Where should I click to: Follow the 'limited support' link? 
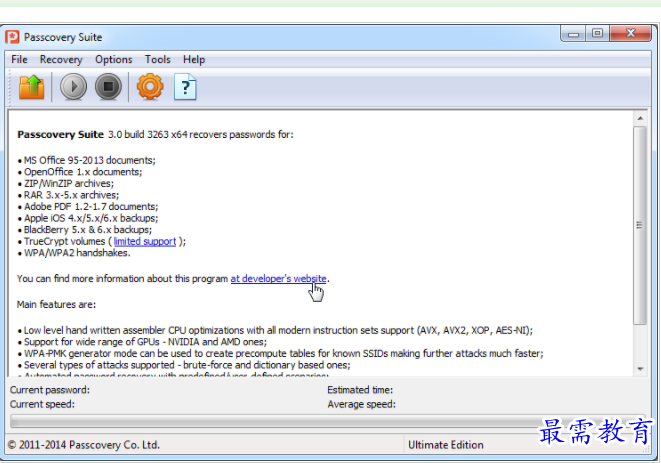[145, 241]
